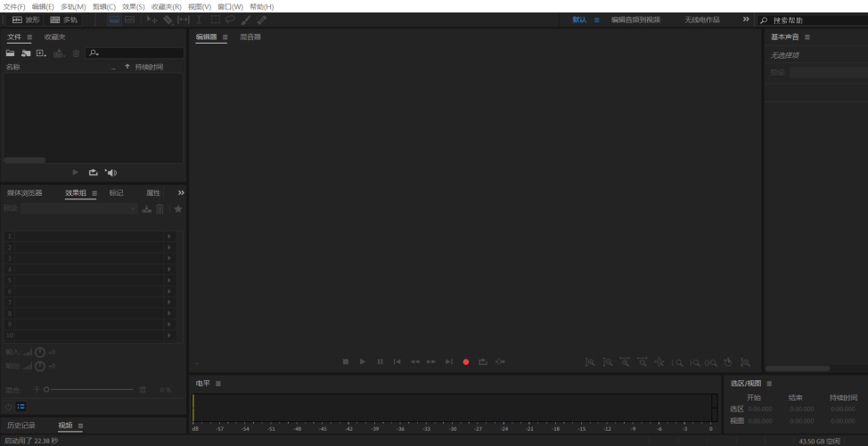Select the Paintbrush Selection tool

tap(246, 20)
